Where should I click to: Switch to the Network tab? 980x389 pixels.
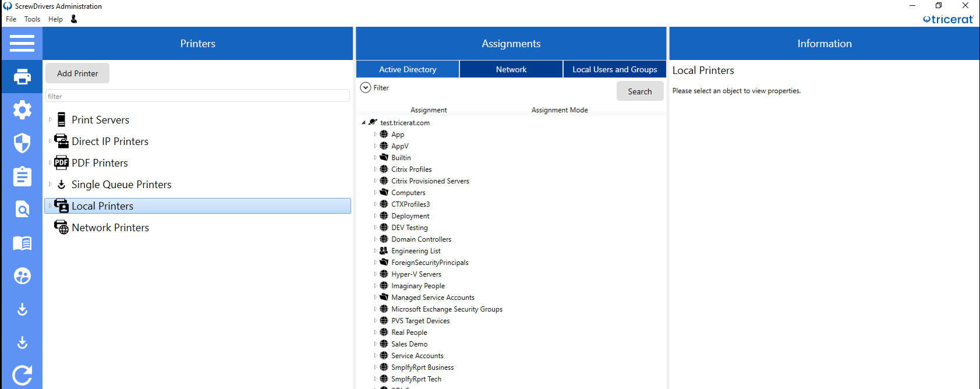pos(511,69)
